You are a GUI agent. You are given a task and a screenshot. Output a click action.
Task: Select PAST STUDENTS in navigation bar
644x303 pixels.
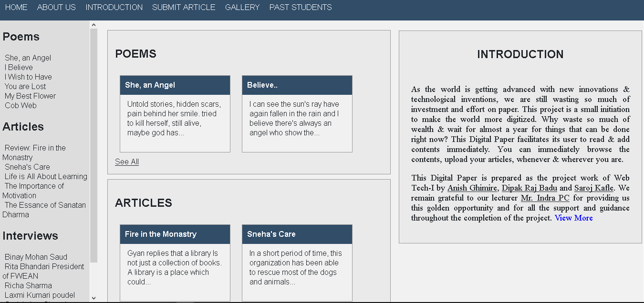[301, 7]
